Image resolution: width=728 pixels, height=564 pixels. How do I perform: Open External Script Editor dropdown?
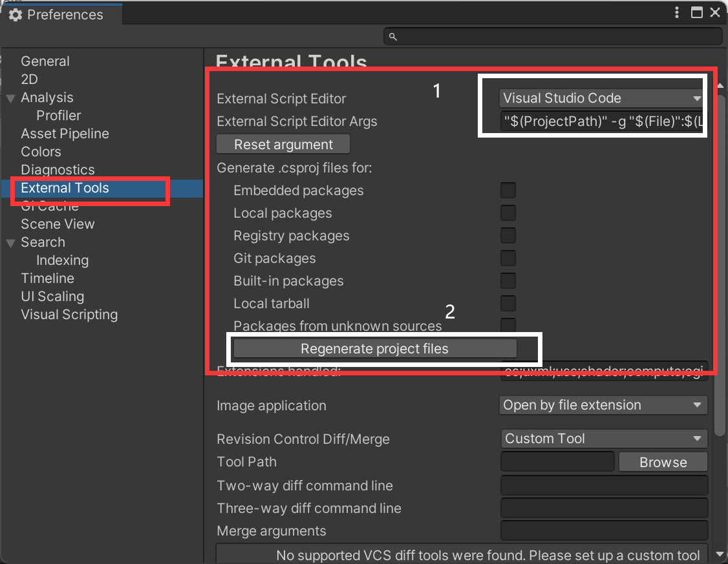[x=602, y=98]
